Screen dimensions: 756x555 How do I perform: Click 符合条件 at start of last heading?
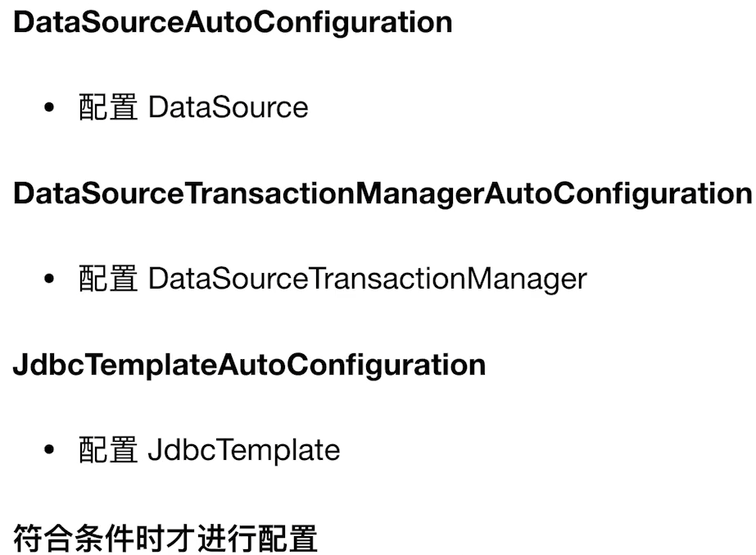coord(74,538)
